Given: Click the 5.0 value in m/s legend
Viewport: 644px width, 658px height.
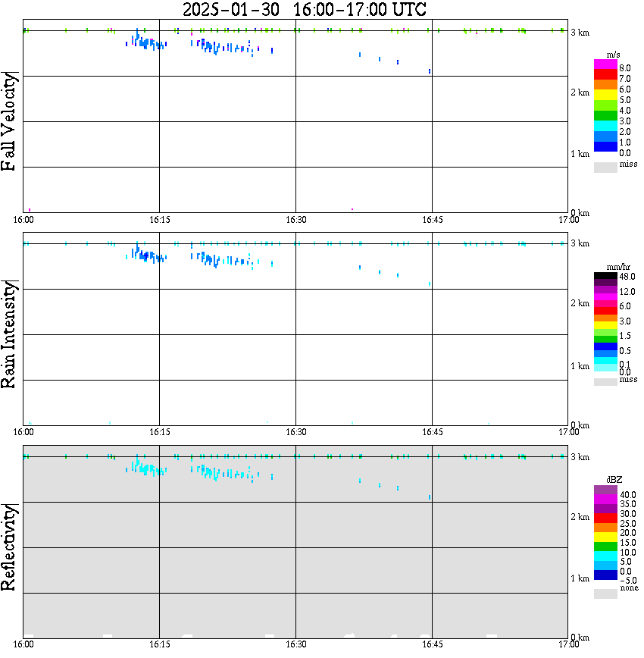Looking at the screenshot, I should (625, 100).
